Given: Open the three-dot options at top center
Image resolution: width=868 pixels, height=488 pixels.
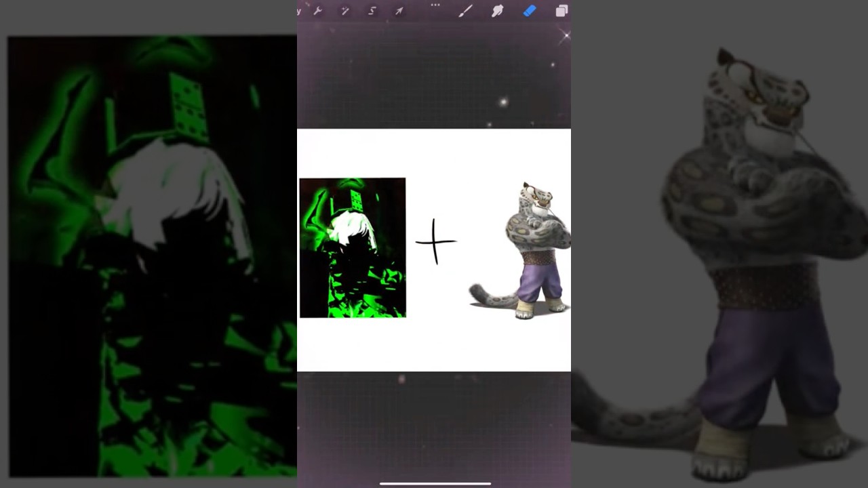Looking at the screenshot, I should click(435, 5).
